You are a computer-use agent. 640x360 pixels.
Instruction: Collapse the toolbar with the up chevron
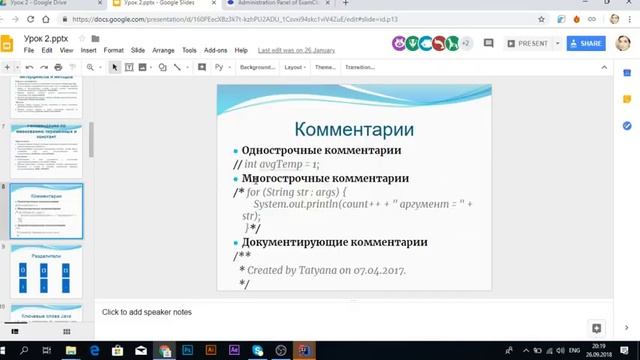click(x=604, y=67)
